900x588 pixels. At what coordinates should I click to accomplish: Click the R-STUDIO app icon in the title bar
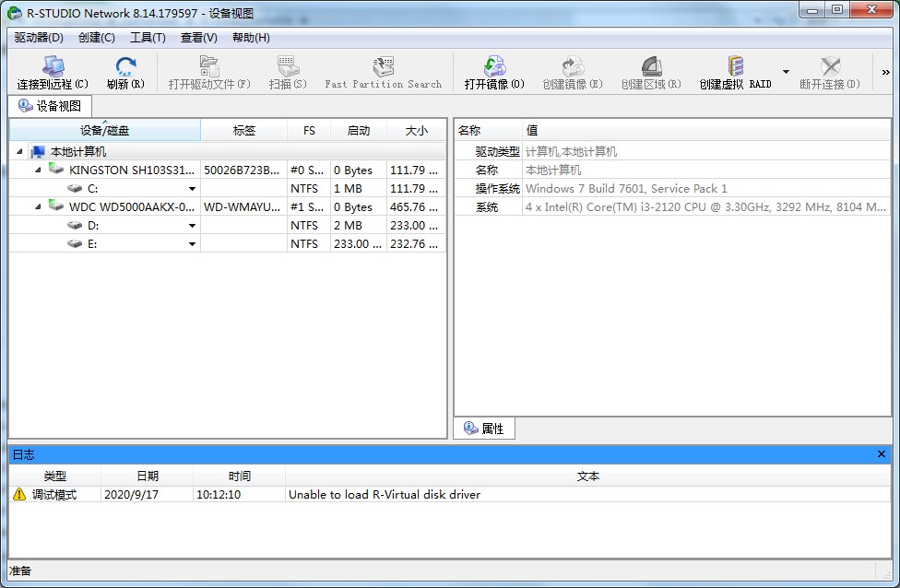[x=15, y=12]
